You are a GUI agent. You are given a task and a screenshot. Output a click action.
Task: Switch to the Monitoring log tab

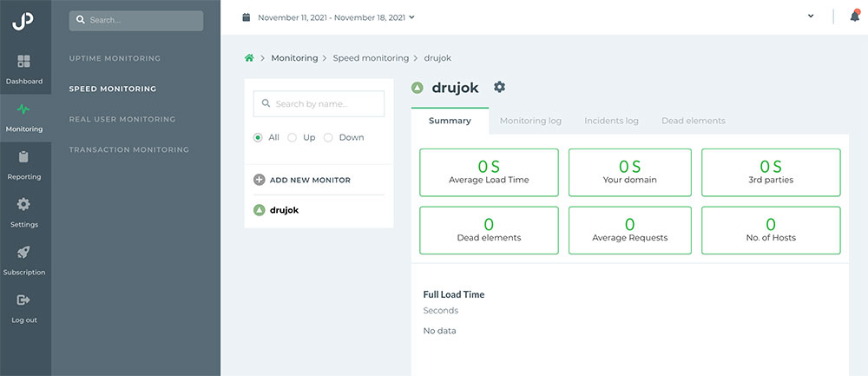click(530, 121)
